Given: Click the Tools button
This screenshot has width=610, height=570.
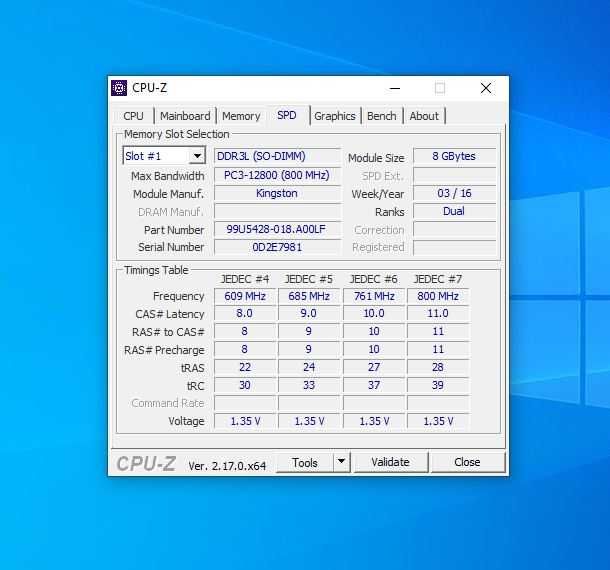Looking at the screenshot, I should point(305,462).
